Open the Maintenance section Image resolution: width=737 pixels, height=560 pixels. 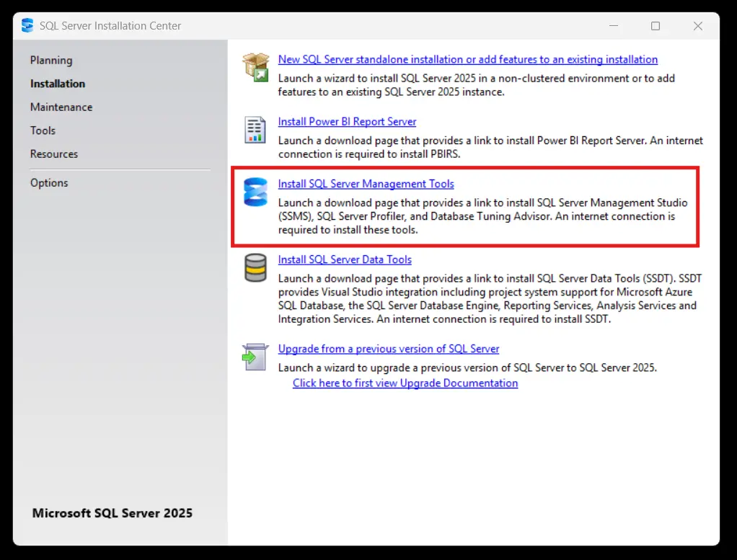pyautogui.click(x=61, y=107)
